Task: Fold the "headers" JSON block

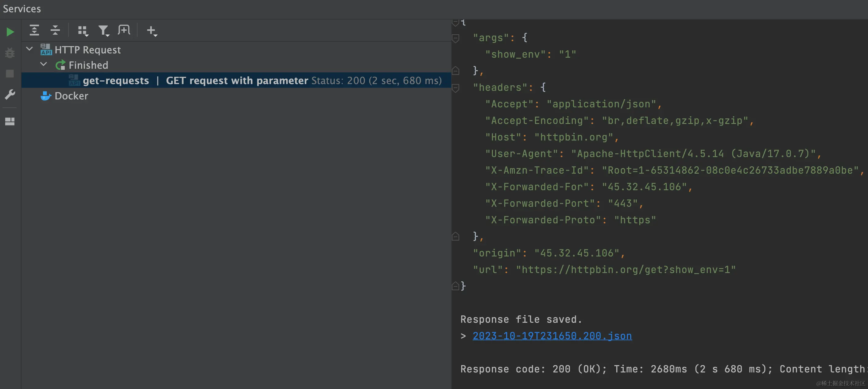Action: [x=455, y=88]
